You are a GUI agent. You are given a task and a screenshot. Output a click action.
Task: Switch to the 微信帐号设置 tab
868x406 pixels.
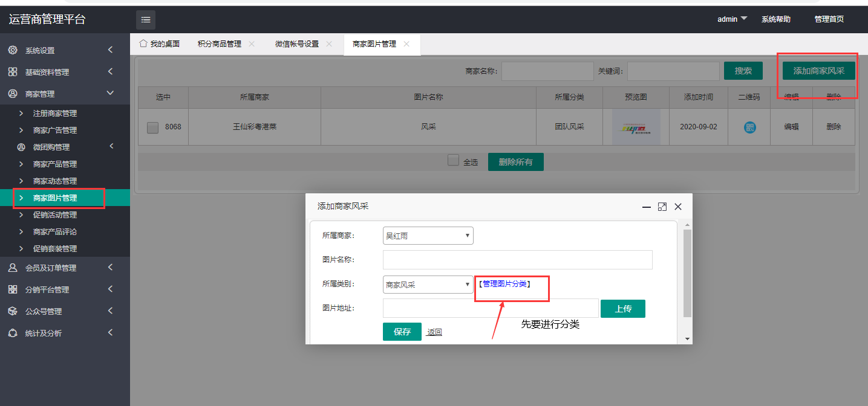(296, 44)
